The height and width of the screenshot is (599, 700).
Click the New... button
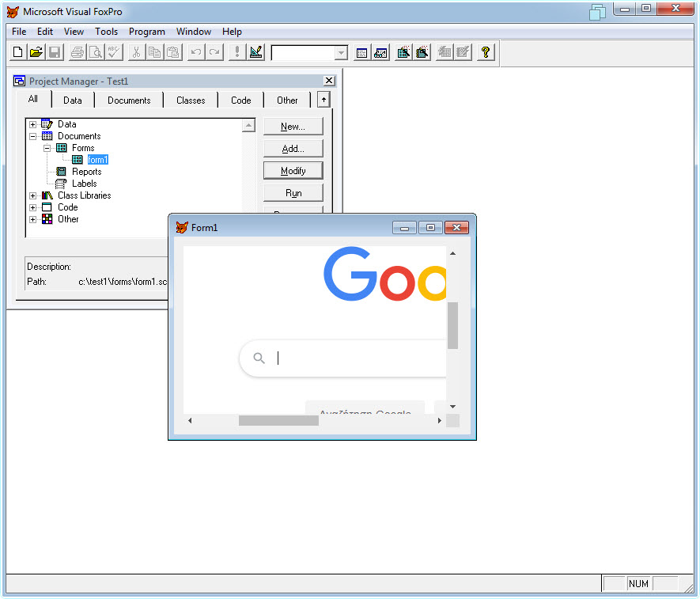coord(293,127)
